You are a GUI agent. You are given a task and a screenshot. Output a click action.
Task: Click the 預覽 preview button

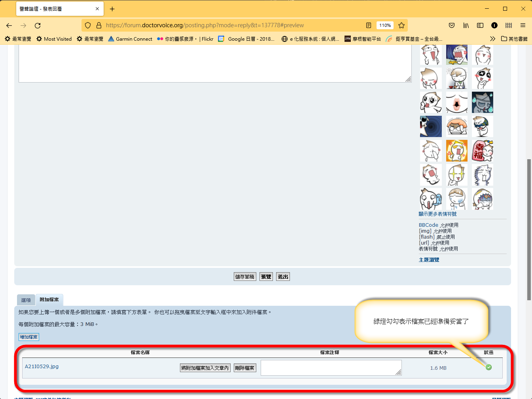tap(266, 277)
